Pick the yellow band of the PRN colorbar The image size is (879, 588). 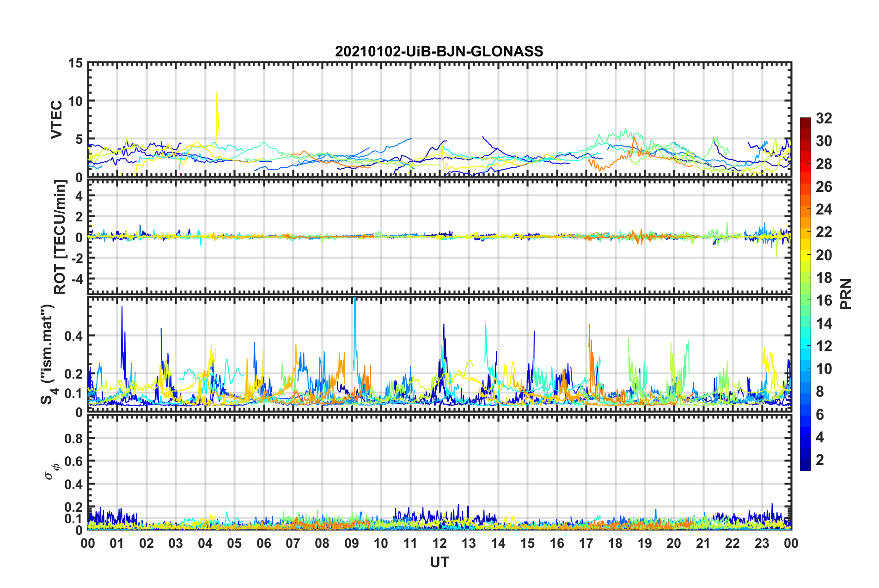click(x=805, y=254)
